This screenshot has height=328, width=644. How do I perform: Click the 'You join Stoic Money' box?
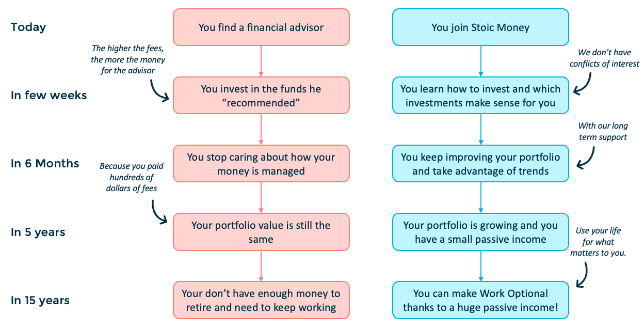coord(480,27)
